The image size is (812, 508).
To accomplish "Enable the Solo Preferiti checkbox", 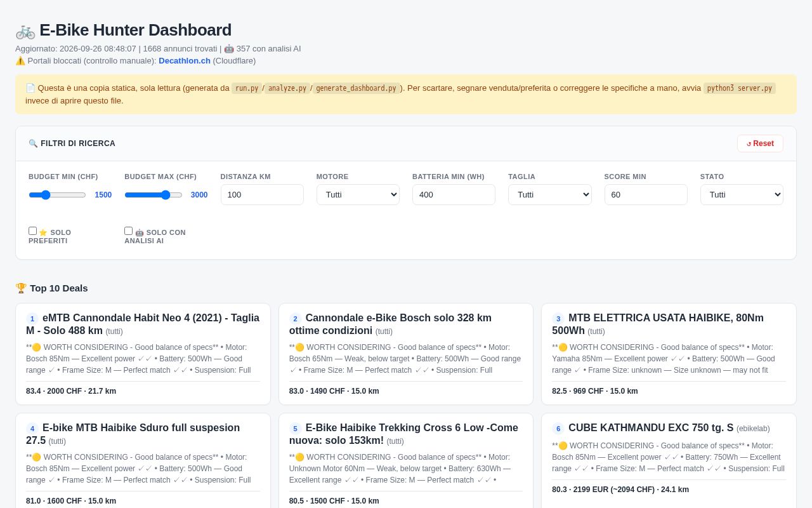I will (33, 231).
